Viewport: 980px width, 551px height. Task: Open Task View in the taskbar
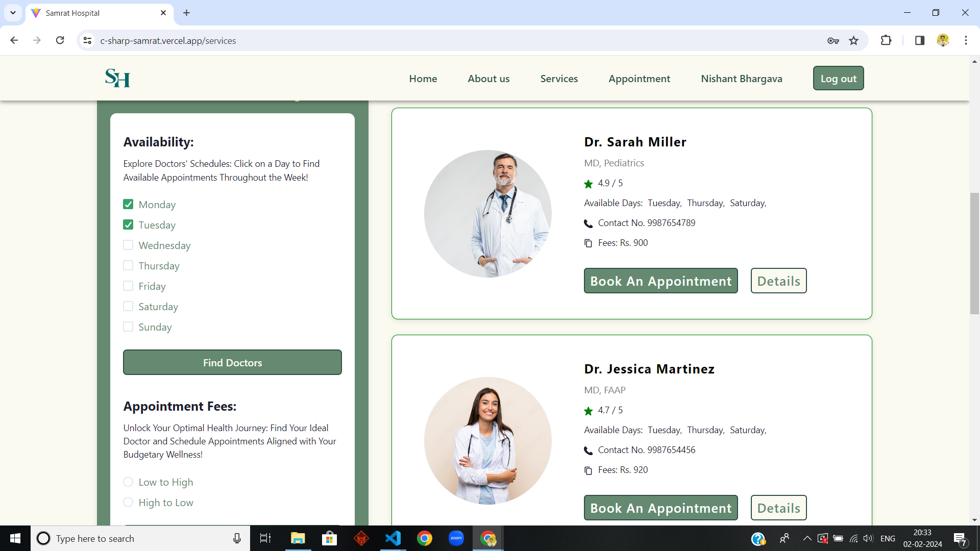pos(265,538)
